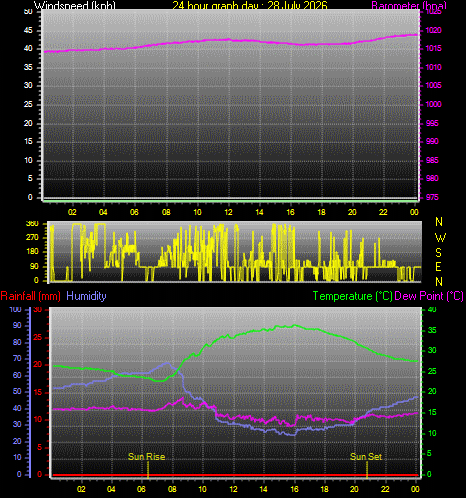The height and width of the screenshot is (498, 466).
Task: Click humidity axis value "80"
Action: tap(17, 342)
